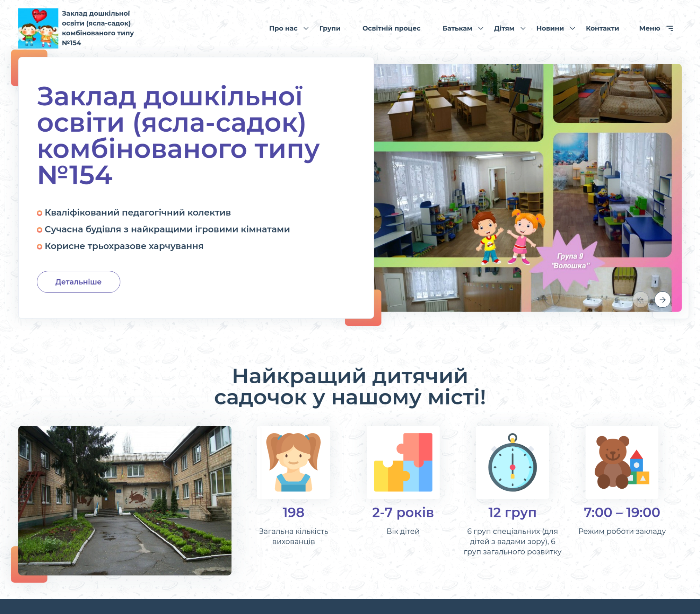Click the colorful puzzle pieces icon
Screen dimensions: 700x614
tap(403, 462)
